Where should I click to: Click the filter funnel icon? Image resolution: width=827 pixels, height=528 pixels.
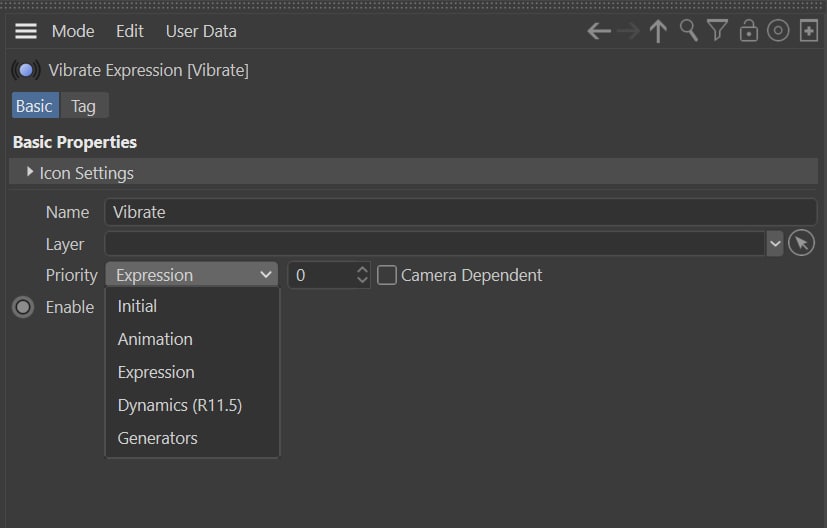point(717,31)
